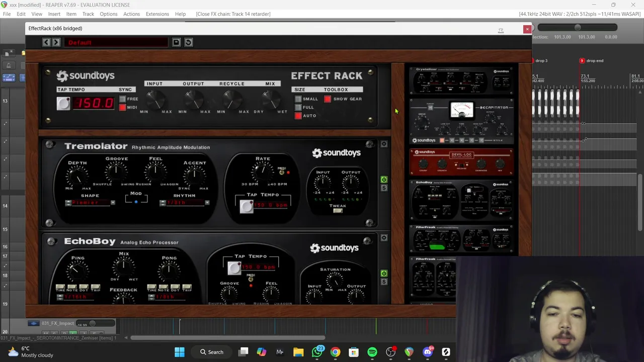Image resolution: width=644 pixels, height=362 pixels.
Task: Step the EchoBoy Pong time value
Action: 151,297
